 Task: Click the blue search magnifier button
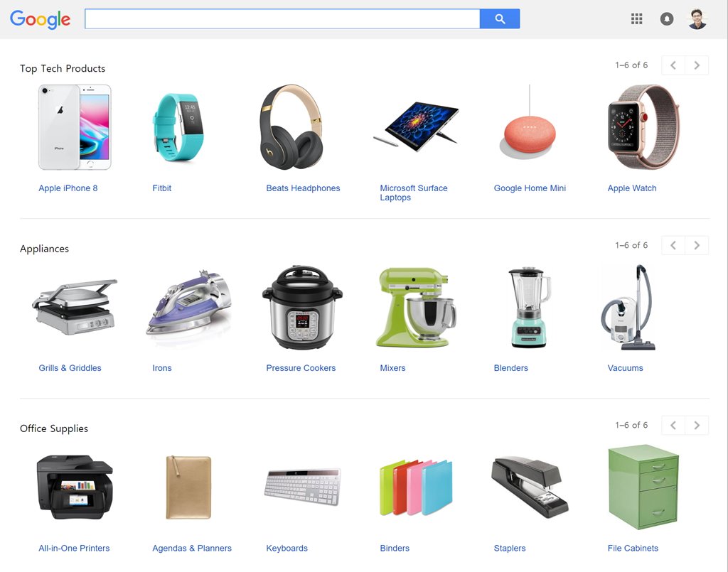500,19
